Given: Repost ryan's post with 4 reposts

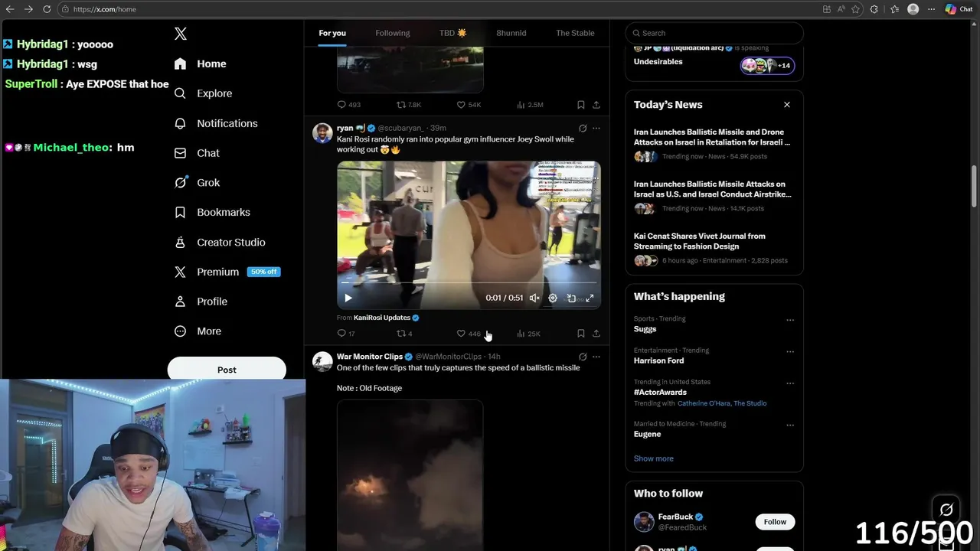Looking at the screenshot, I should tap(404, 334).
